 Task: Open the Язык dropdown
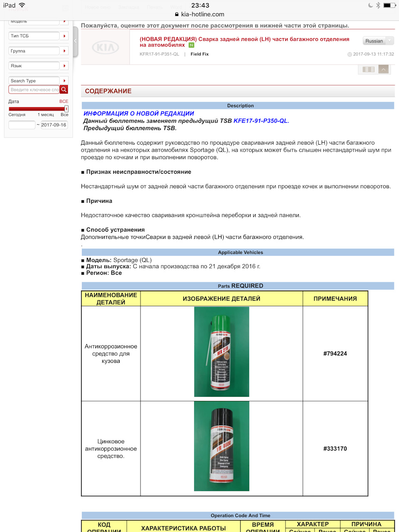pos(39,66)
